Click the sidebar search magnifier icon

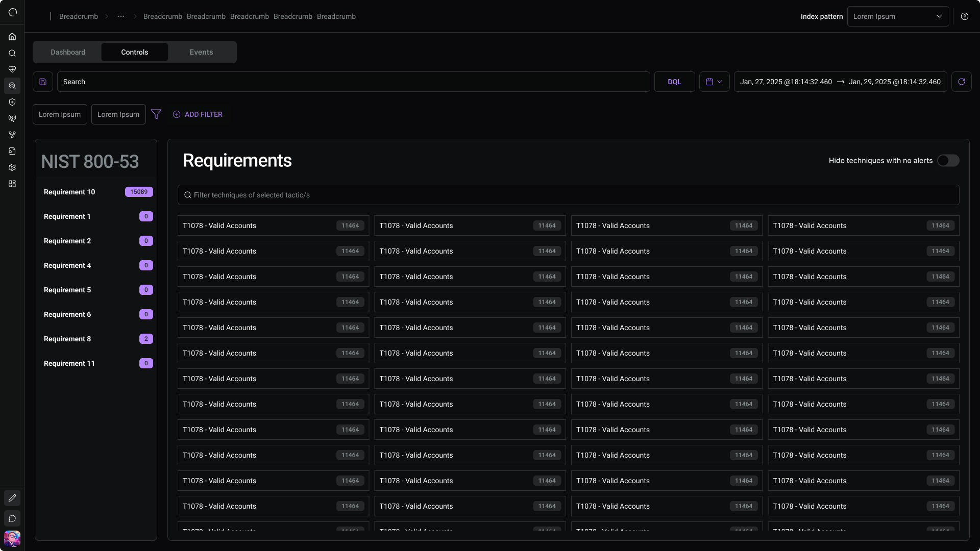pos(12,53)
